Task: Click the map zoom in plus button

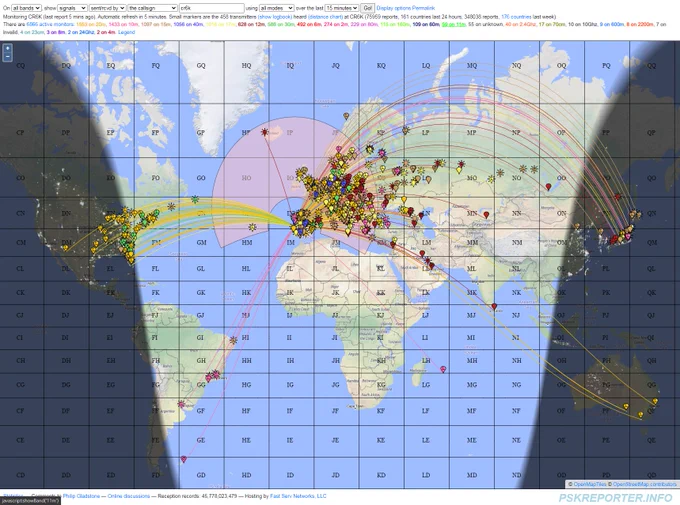Action: (x=7, y=48)
